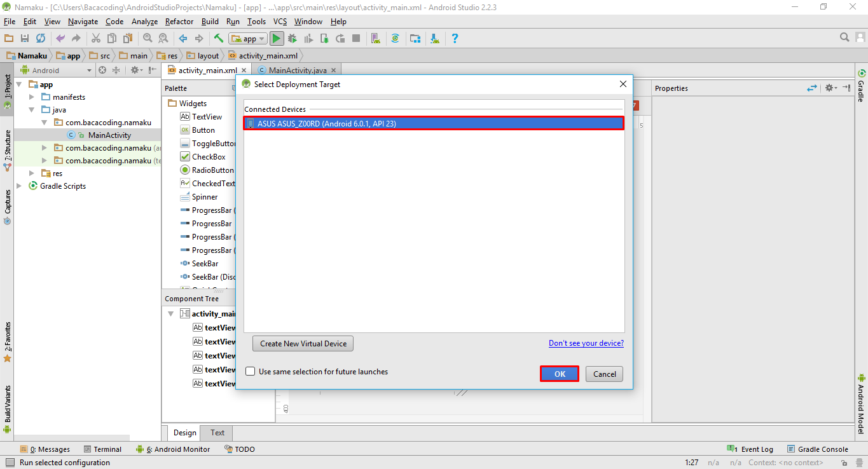
Task: Click the Undo arrow icon
Action: (x=60, y=38)
